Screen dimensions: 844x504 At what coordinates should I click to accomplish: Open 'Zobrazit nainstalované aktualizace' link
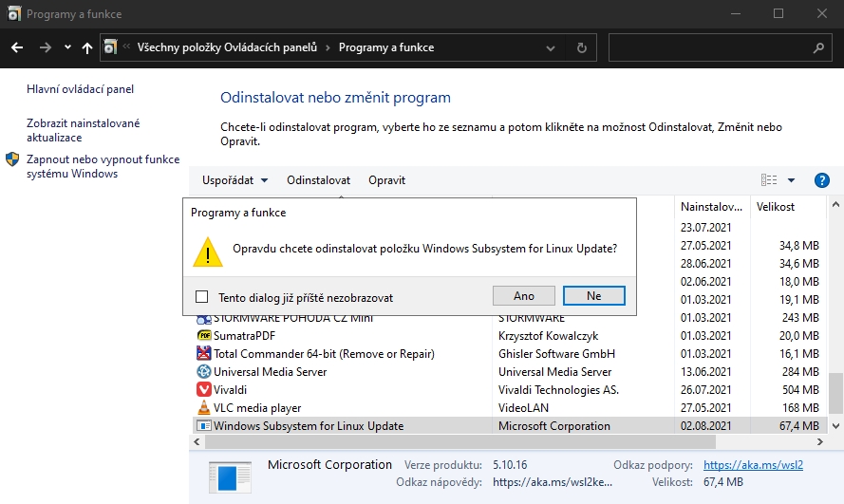pos(83,130)
